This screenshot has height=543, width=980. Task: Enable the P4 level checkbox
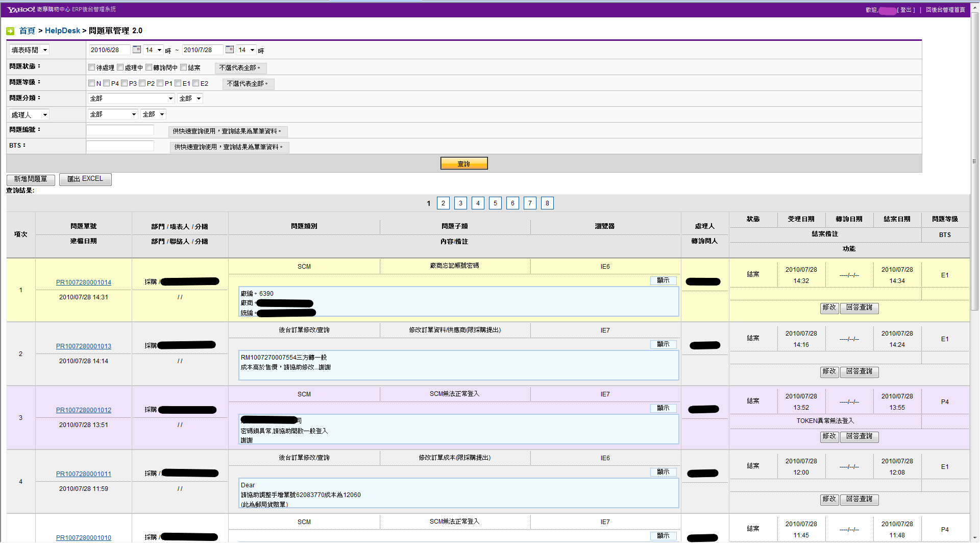(107, 83)
